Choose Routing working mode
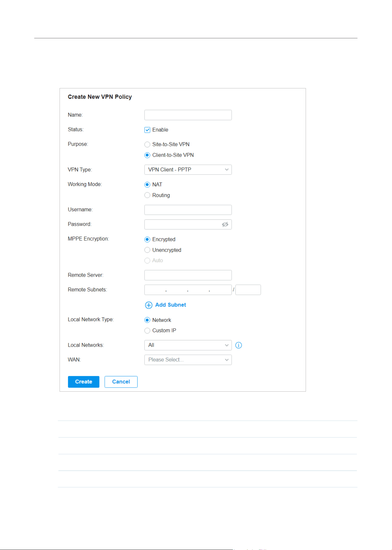 147,195
